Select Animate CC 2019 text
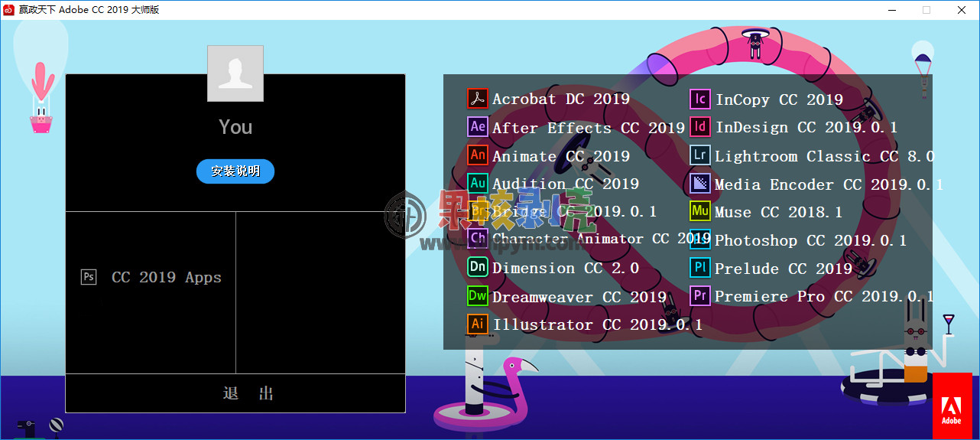 (x=561, y=156)
